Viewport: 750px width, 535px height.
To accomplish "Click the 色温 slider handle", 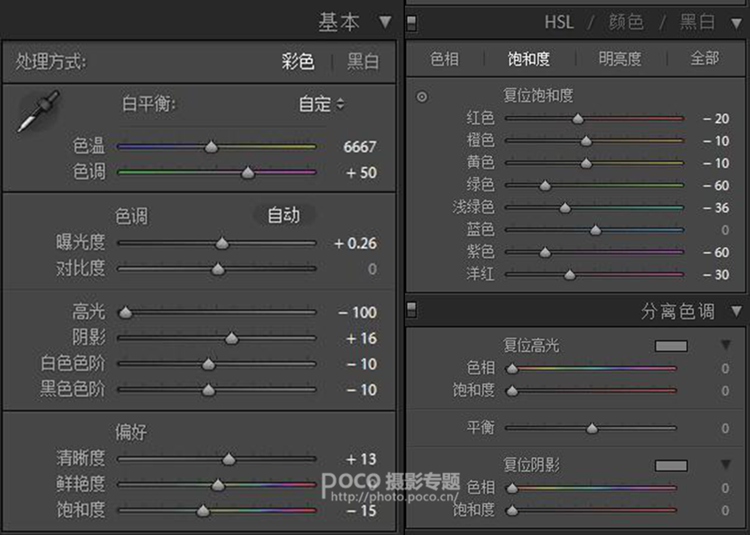I will [x=211, y=147].
